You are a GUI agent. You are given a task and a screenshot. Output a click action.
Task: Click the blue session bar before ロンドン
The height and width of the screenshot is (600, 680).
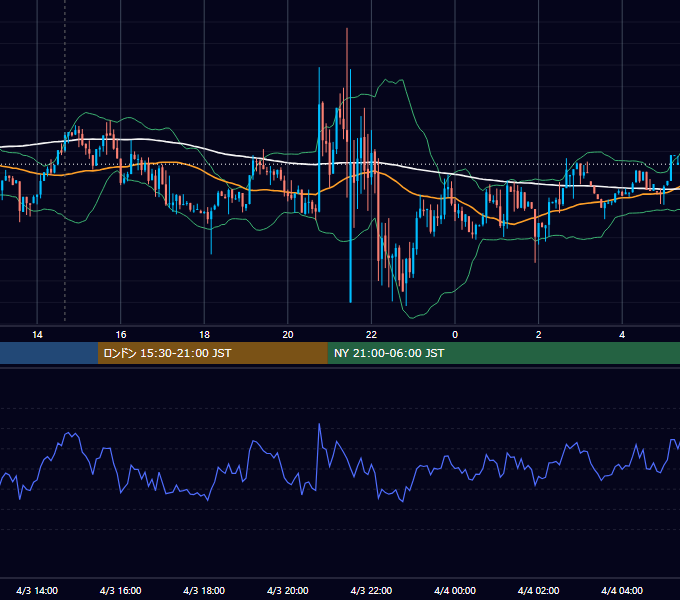click(49, 353)
